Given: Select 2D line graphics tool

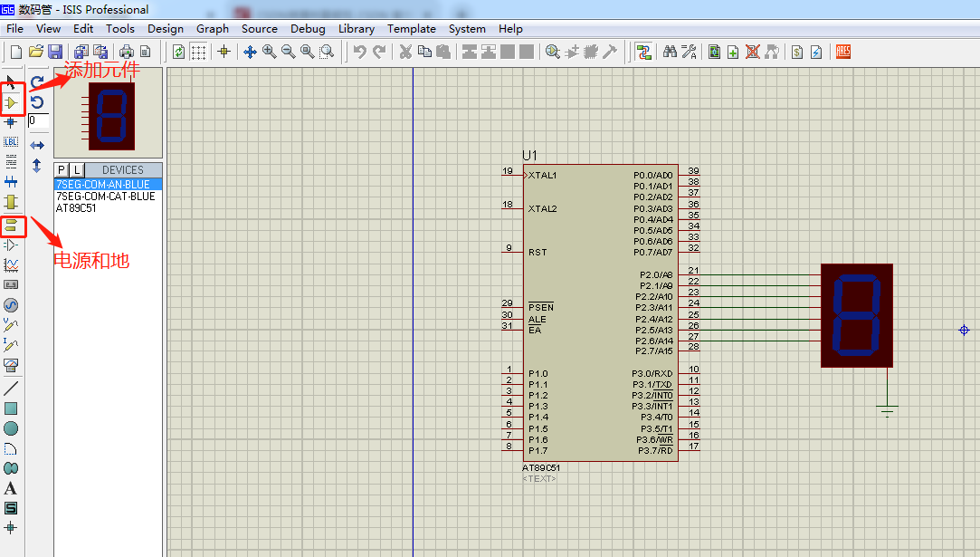Looking at the screenshot, I should pyautogui.click(x=11, y=388).
